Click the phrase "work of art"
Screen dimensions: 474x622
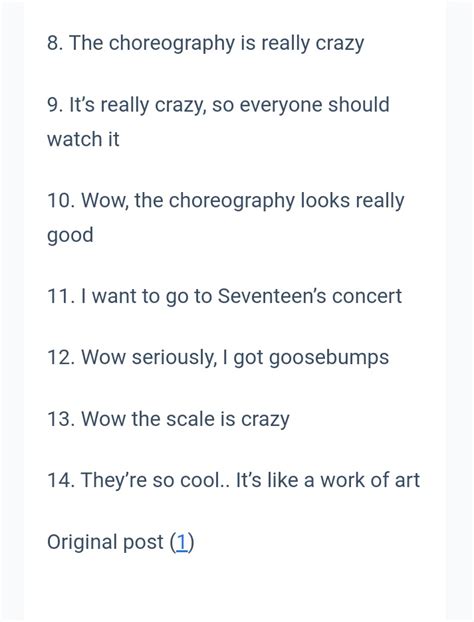[x=370, y=480]
